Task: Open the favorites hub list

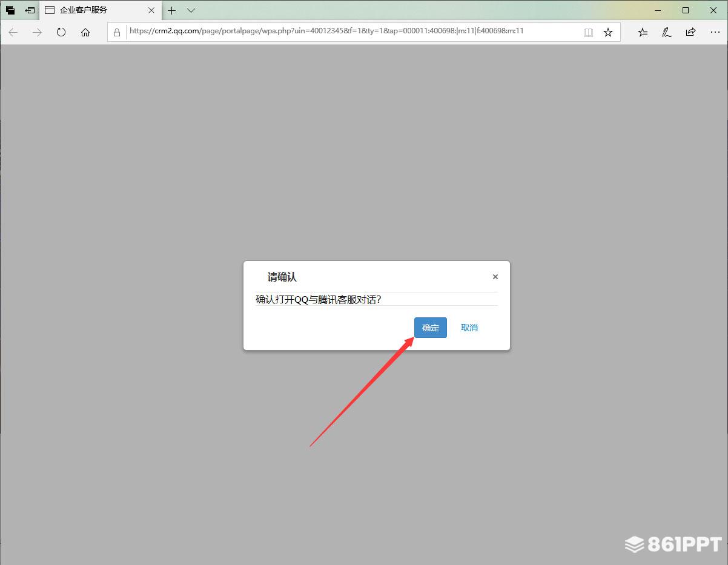Action: pos(643,32)
